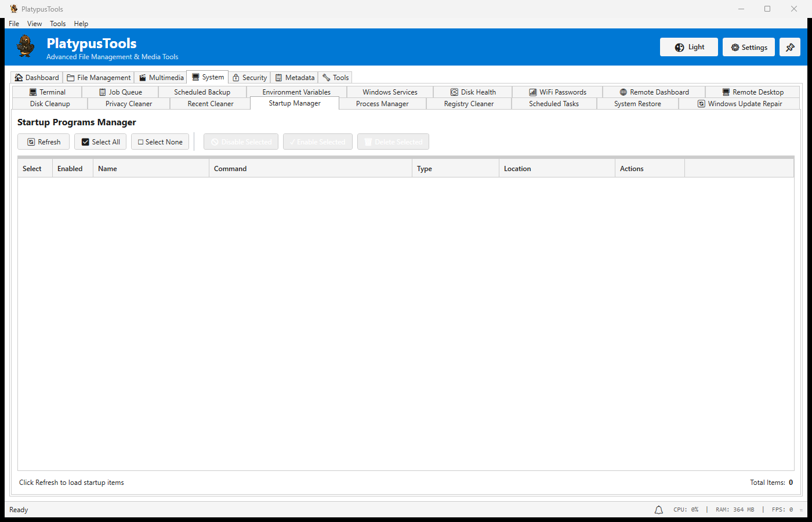Image resolution: width=812 pixels, height=522 pixels.
Task: Click the notification bell in status bar
Action: [x=658, y=510]
